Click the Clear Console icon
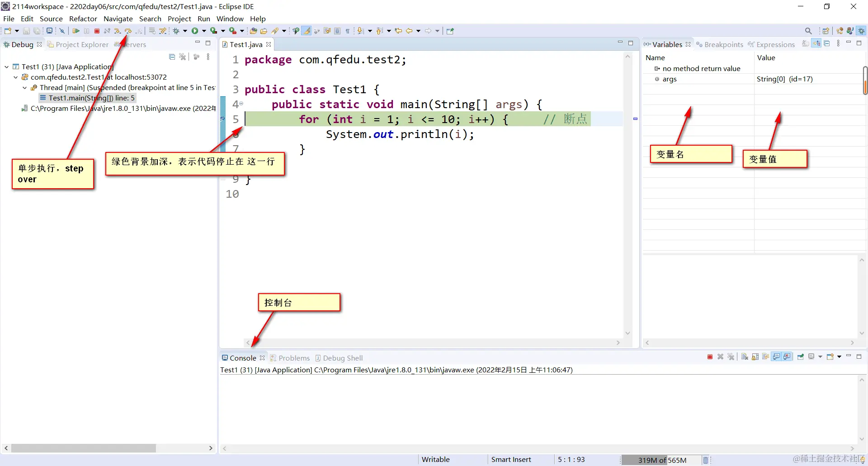The width and height of the screenshot is (868, 466). click(x=745, y=357)
